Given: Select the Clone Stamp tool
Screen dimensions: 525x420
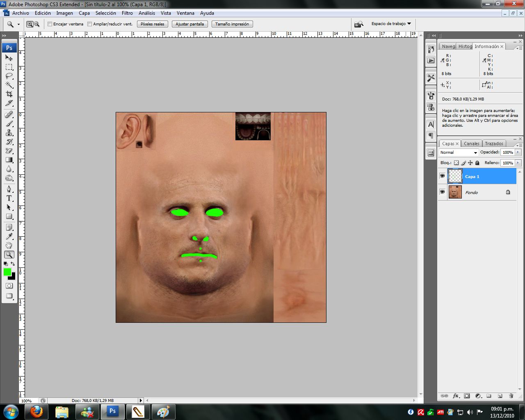Looking at the screenshot, I should coord(9,132).
